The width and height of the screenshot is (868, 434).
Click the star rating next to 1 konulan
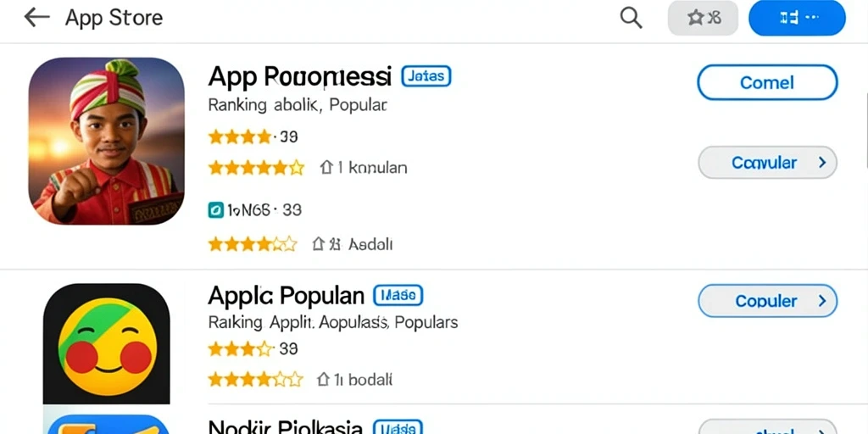coord(256,167)
